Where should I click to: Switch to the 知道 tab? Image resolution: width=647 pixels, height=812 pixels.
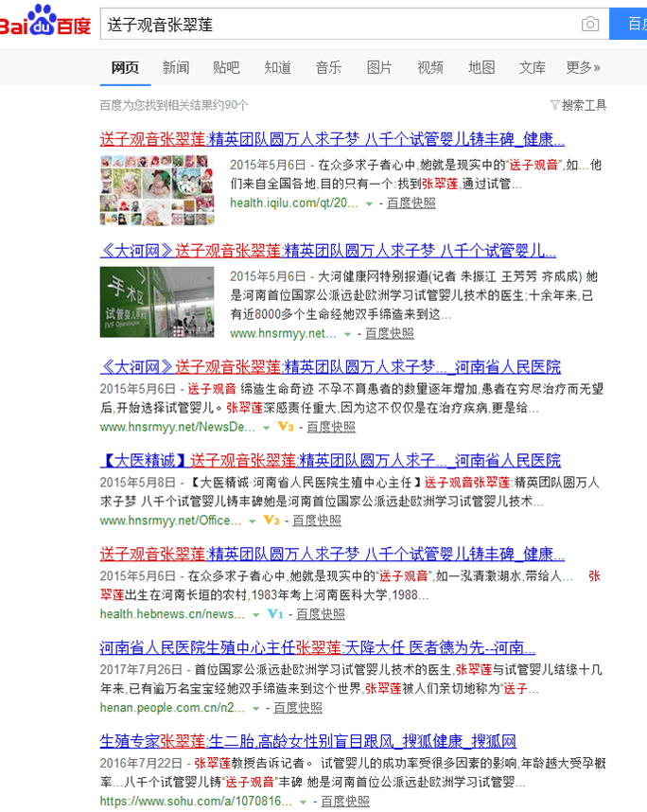(x=277, y=67)
